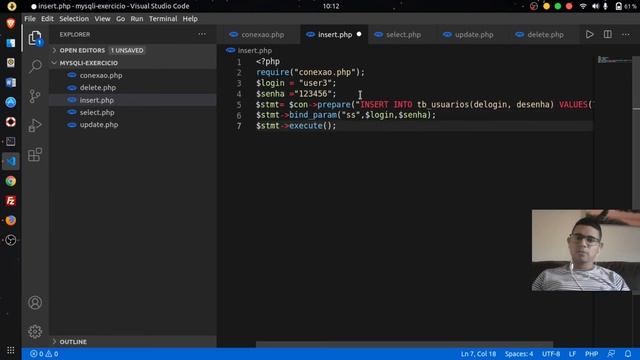
Task: Open the View menu
Action: 102,19
